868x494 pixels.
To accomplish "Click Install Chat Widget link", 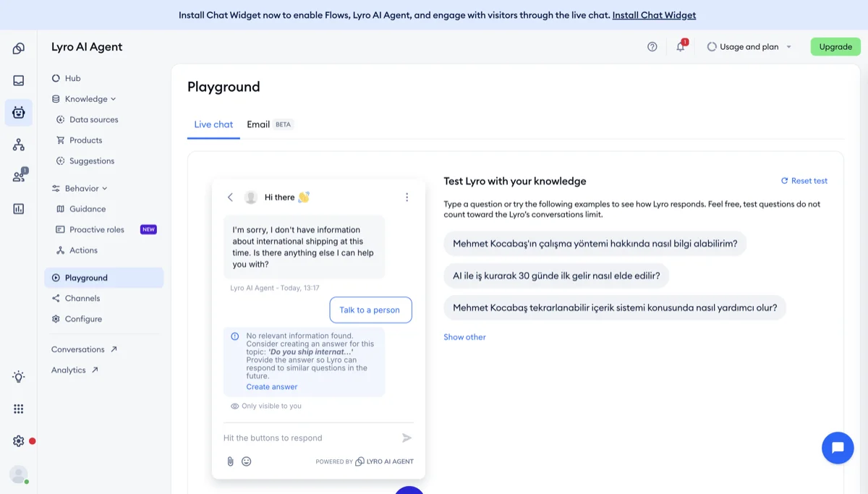I will [654, 15].
